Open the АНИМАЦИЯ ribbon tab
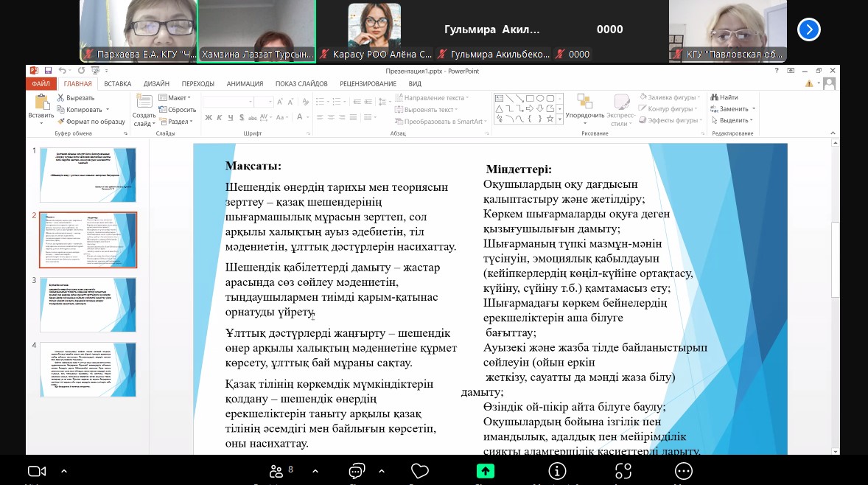The height and width of the screenshot is (485, 868). tap(245, 84)
